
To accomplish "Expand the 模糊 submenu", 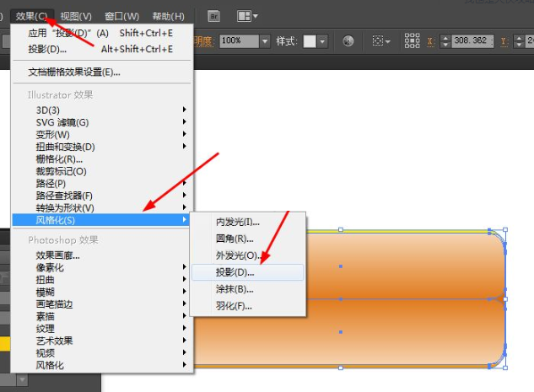I will coord(102,292).
